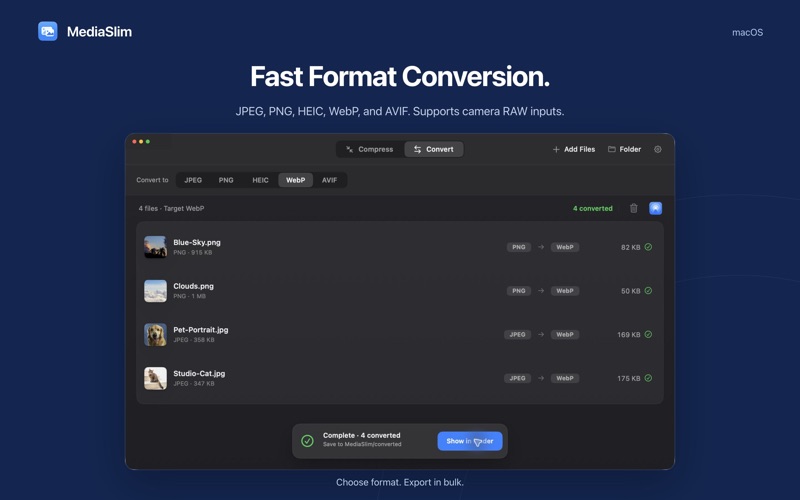
Task: Click the Add Files button
Action: click(574, 149)
